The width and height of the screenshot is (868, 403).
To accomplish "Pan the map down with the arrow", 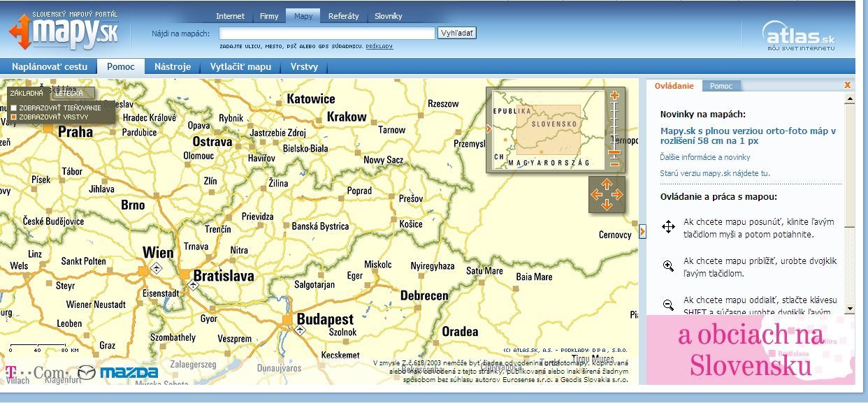I will [607, 205].
